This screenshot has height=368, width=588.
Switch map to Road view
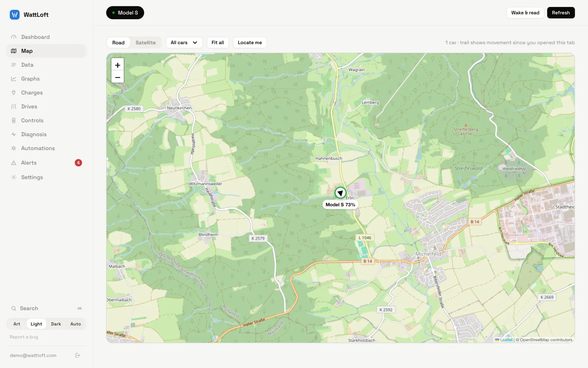pyautogui.click(x=118, y=43)
